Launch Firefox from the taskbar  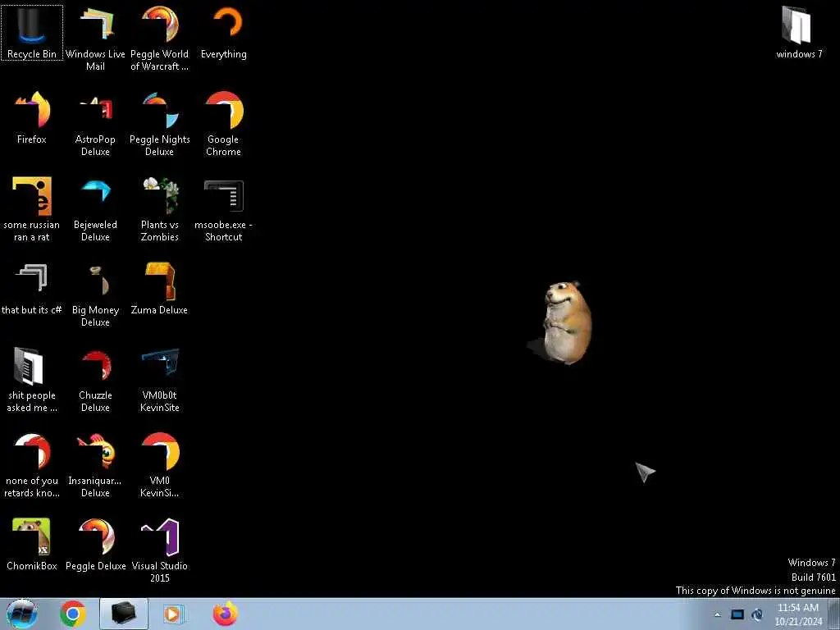tap(225, 614)
